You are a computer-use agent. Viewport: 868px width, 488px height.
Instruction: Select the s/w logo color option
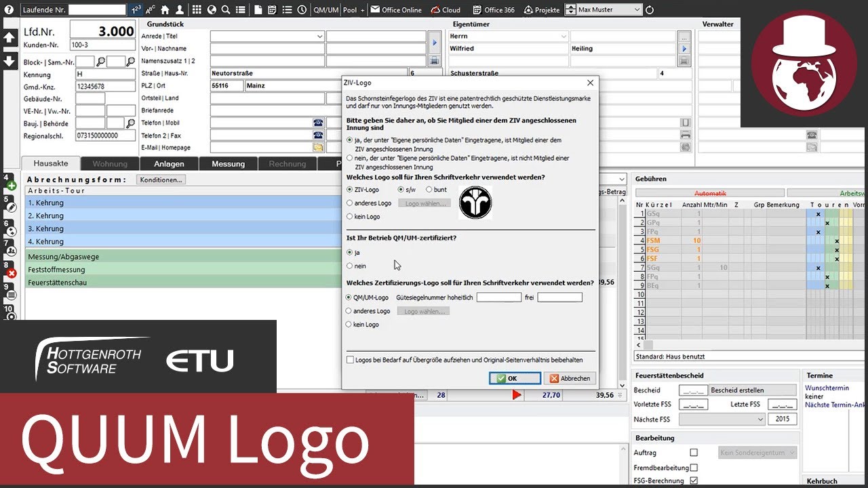point(401,190)
